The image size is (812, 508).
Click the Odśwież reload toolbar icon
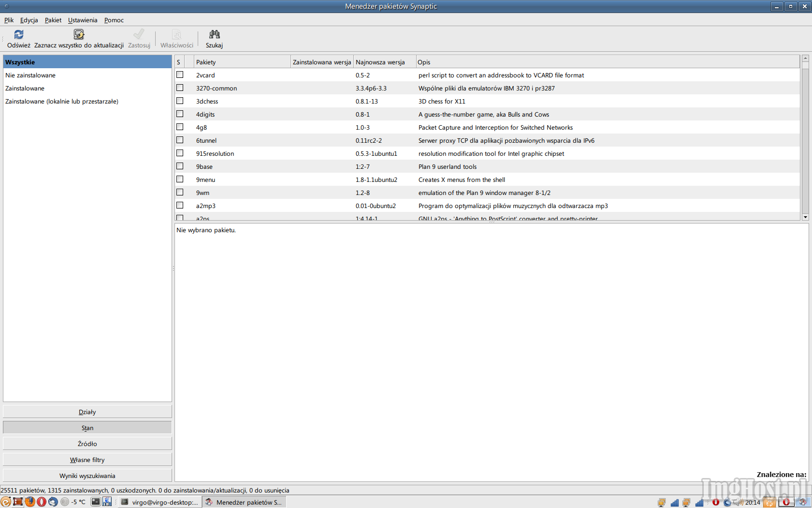coord(19,34)
